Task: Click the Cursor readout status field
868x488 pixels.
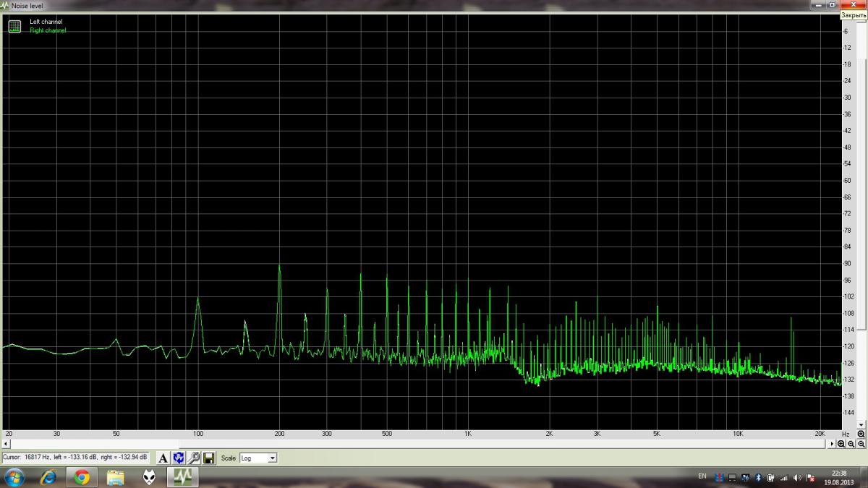Action: point(75,458)
